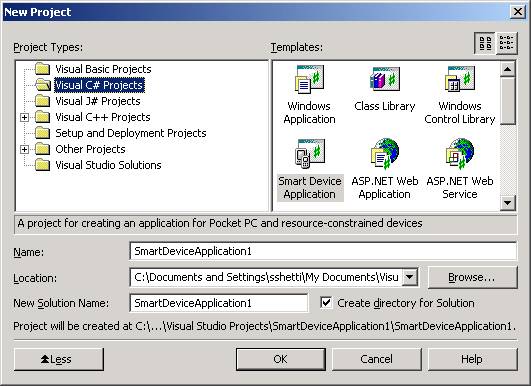This screenshot has width=531, height=386.
Task: Expand the Visual C++ Projects node
Action: [x=24, y=117]
